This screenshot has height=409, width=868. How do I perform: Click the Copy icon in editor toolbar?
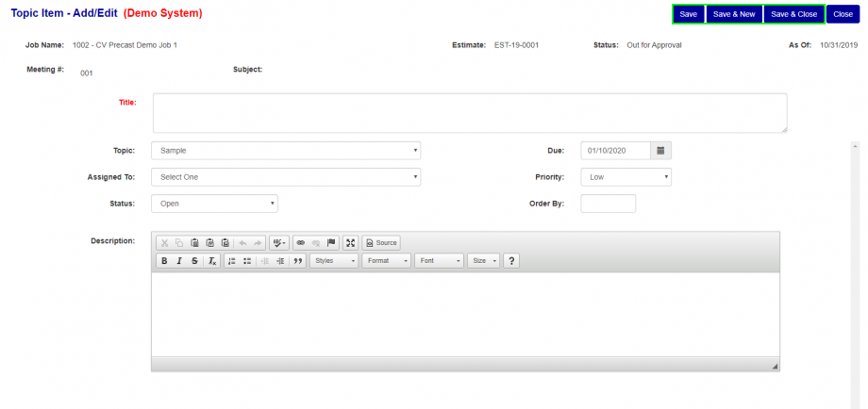tap(179, 242)
